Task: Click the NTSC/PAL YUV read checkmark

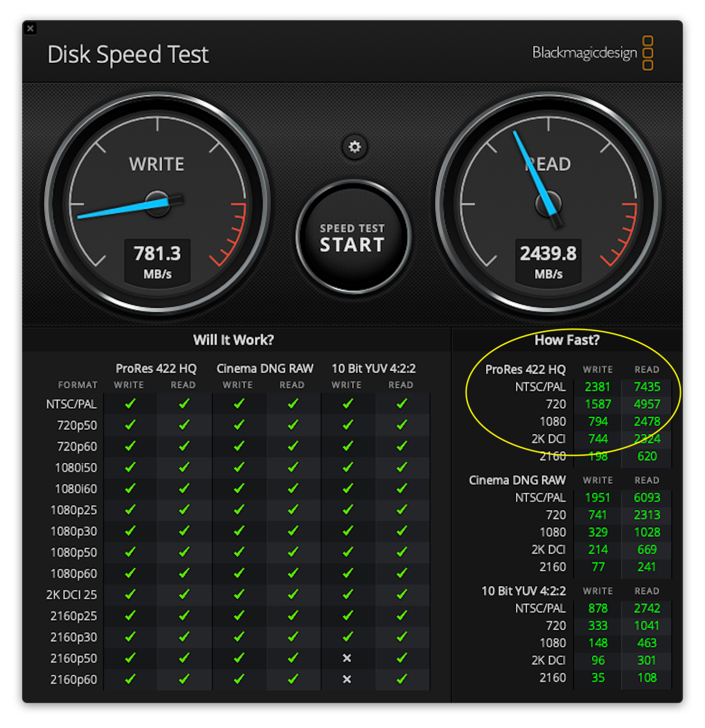Action: (402, 404)
